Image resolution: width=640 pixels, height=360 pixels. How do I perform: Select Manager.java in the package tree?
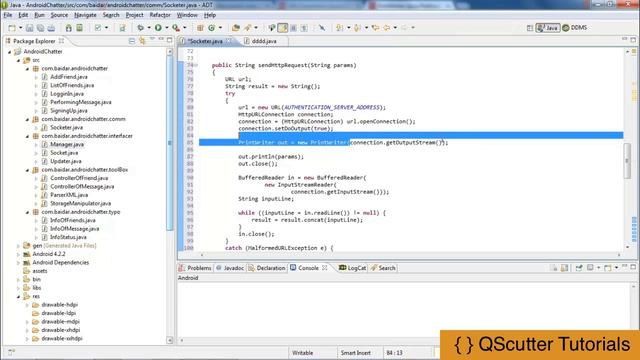(x=67, y=144)
